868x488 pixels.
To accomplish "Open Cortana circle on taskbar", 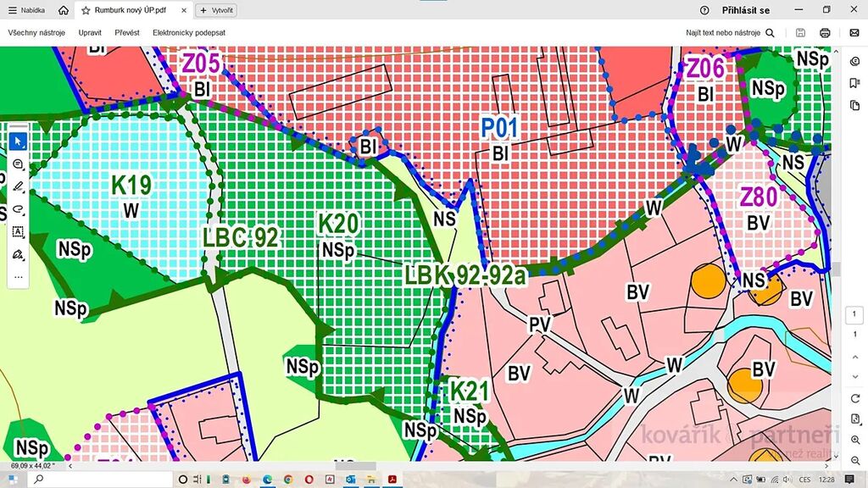I will pyautogui.click(x=182, y=480).
